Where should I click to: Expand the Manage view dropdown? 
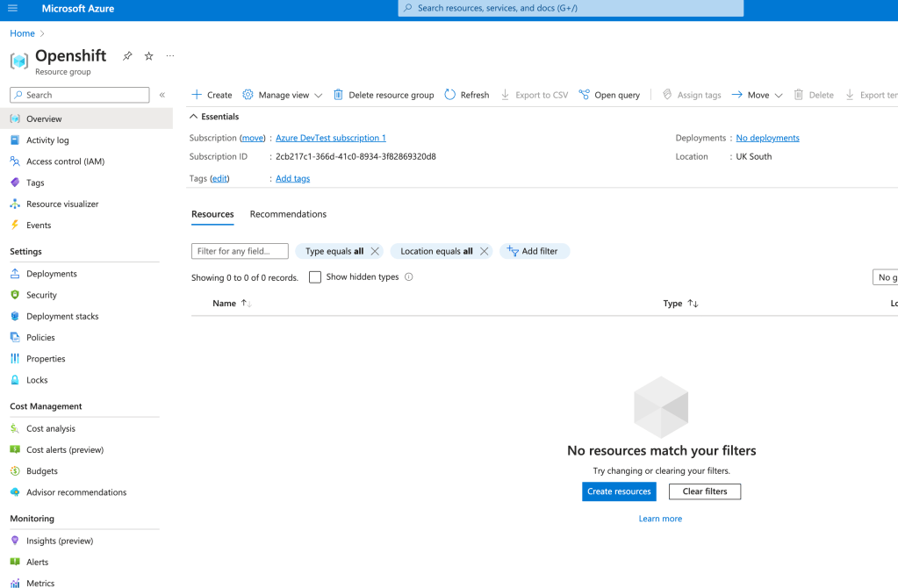point(283,95)
